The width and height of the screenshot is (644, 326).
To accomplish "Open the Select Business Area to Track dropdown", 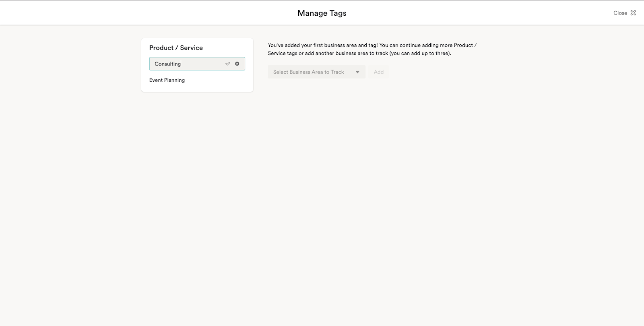I will [x=316, y=72].
